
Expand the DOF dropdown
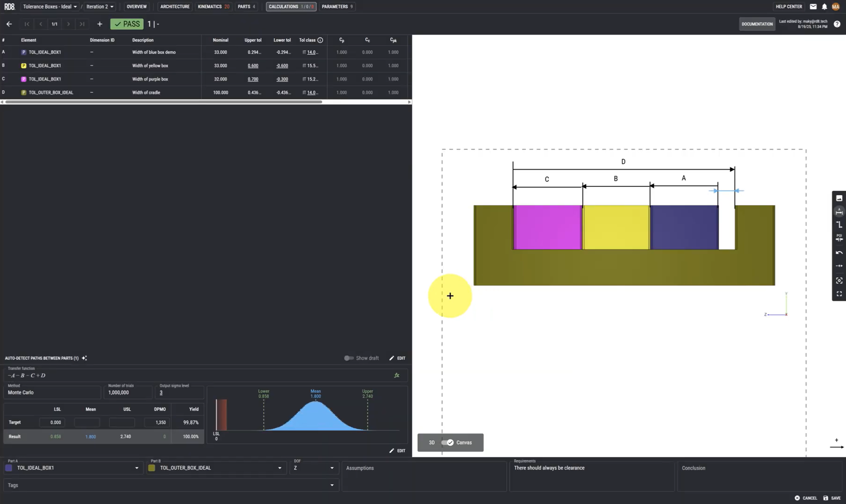pos(332,468)
